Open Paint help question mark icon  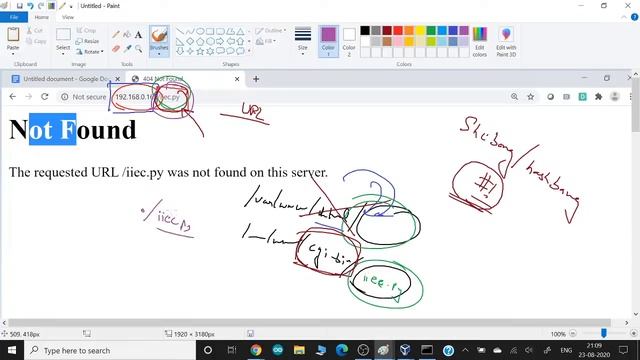pos(635,17)
